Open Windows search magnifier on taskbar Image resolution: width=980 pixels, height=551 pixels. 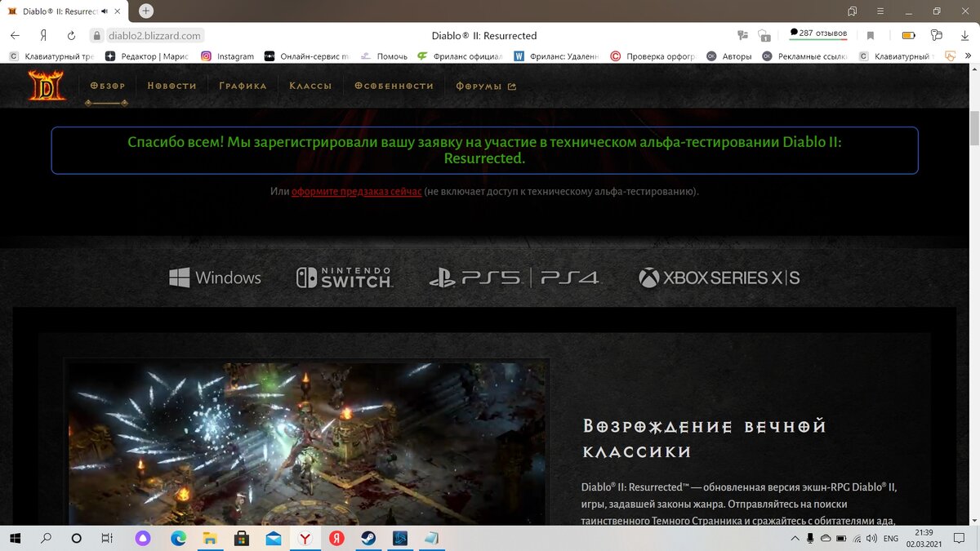[46, 539]
